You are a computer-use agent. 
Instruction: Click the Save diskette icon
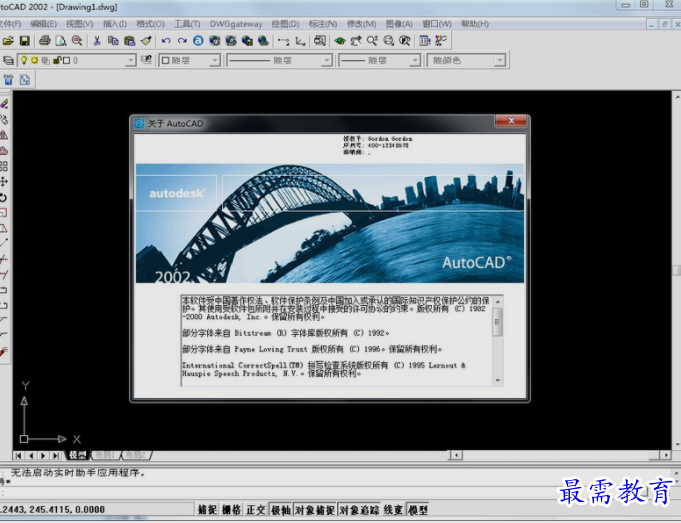coord(25,41)
